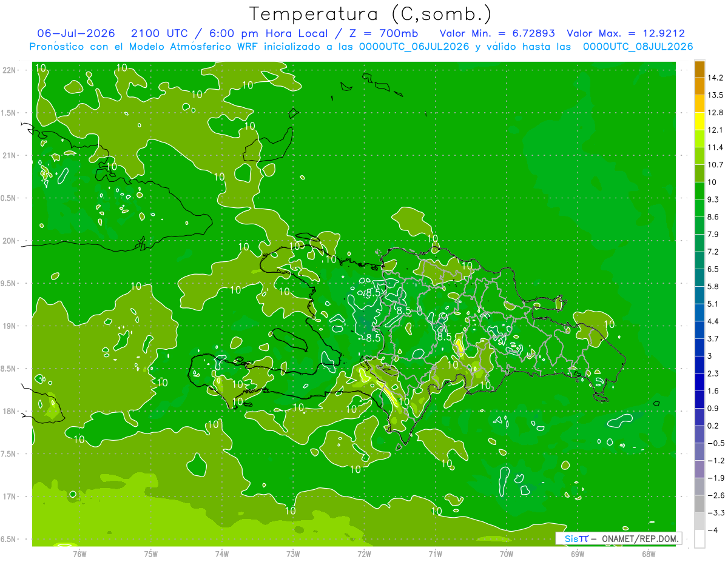Viewport: 728px width, 562px height.
Task: Click the 0.9 legend value
Action: [x=713, y=409]
